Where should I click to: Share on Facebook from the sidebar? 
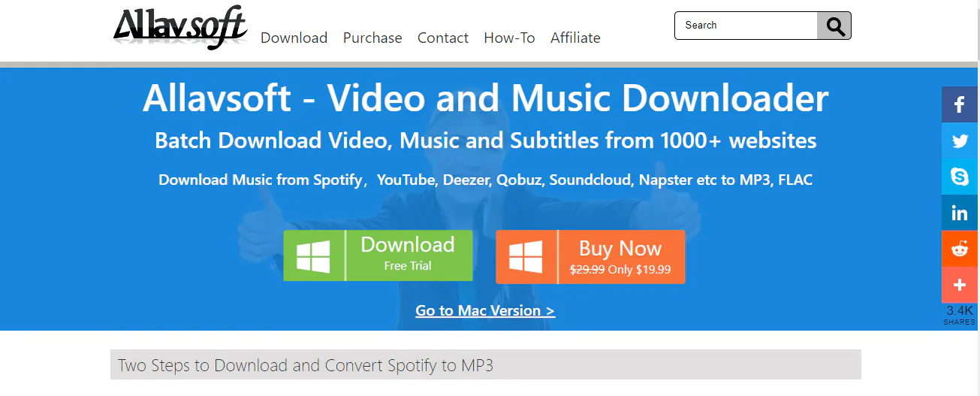[x=960, y=104]
